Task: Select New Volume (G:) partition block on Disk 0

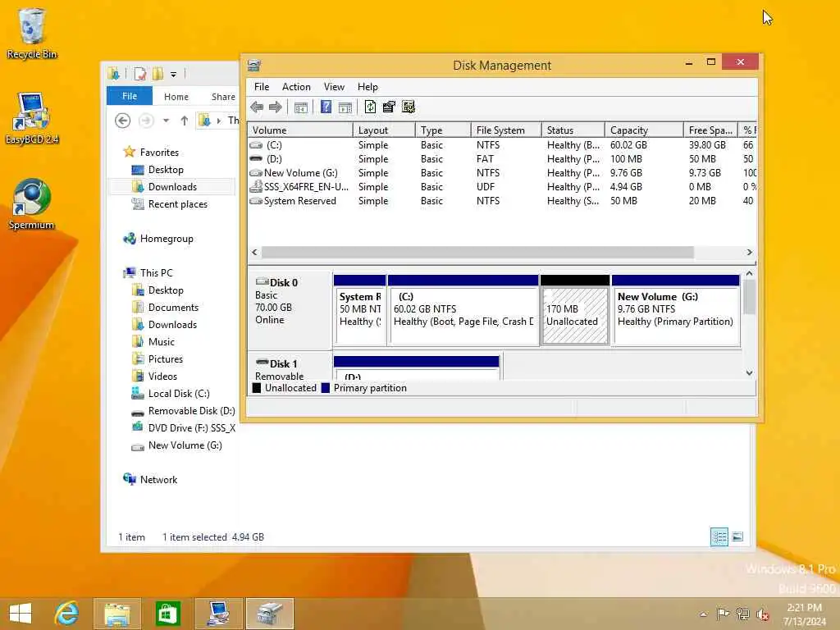Action: pos(676,311)
